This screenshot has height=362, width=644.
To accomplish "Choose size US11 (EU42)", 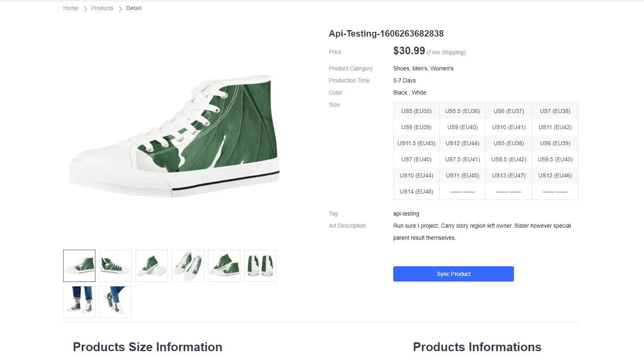I will 555,127.
